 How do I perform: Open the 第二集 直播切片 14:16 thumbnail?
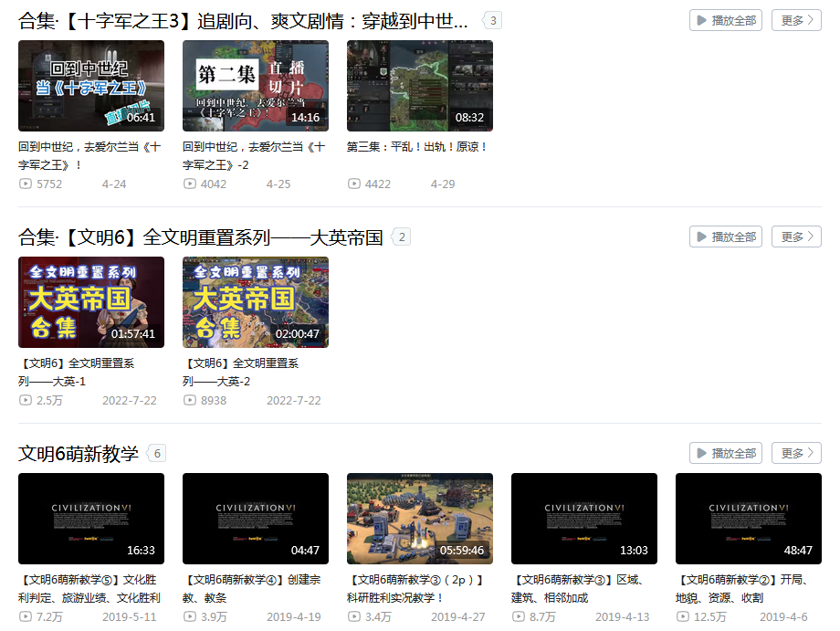(256, 86)
